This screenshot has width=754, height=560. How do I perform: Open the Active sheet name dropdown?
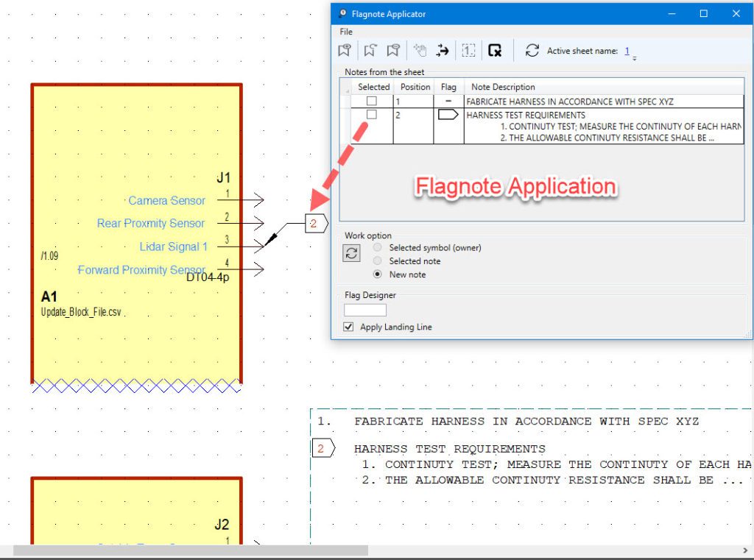(x=634, y=54)
